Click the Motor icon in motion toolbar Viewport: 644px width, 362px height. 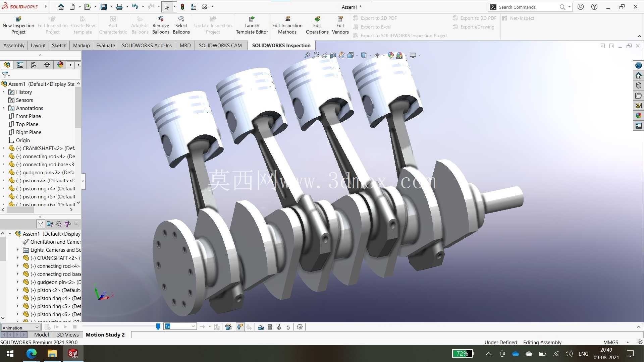click(x=261, y=327)
